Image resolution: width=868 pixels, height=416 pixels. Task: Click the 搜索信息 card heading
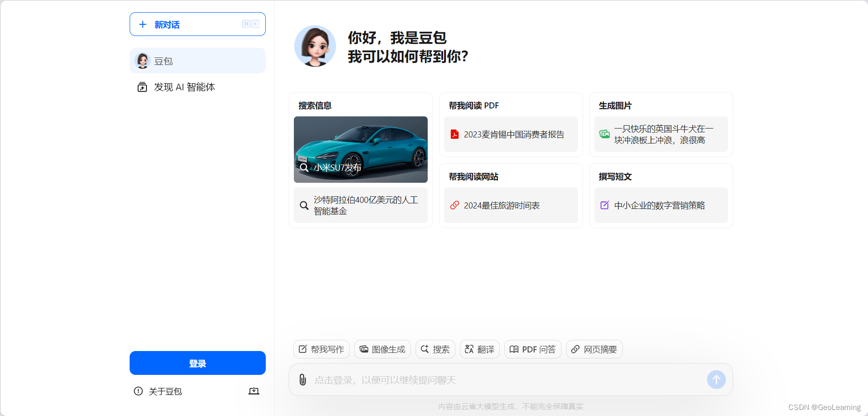tap(315, 106)
